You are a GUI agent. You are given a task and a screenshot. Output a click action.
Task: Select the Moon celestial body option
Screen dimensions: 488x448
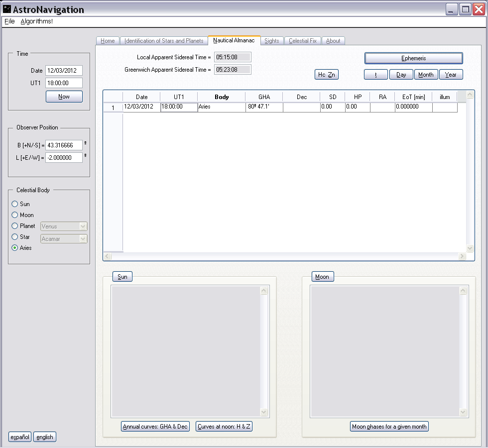click(15, 215)
